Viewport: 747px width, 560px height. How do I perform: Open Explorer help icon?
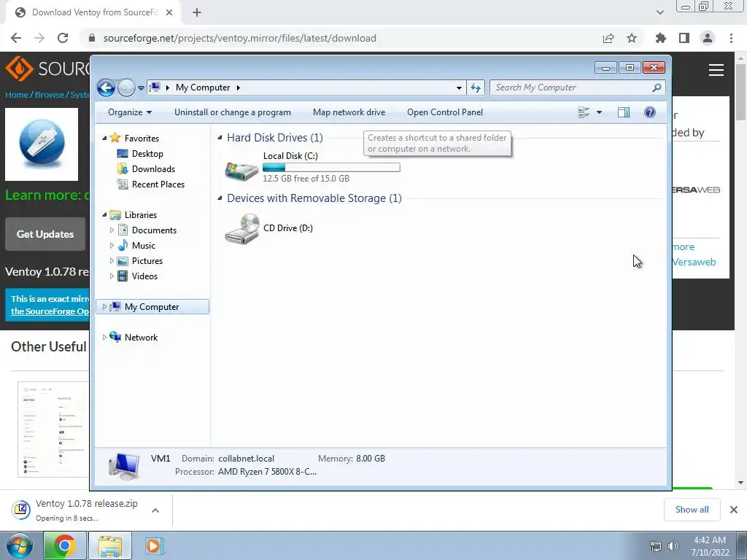pyautogui.click(x=650, y=112)
